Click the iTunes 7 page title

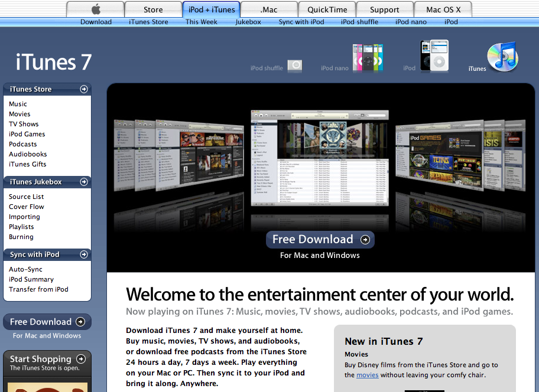(54, 63)
